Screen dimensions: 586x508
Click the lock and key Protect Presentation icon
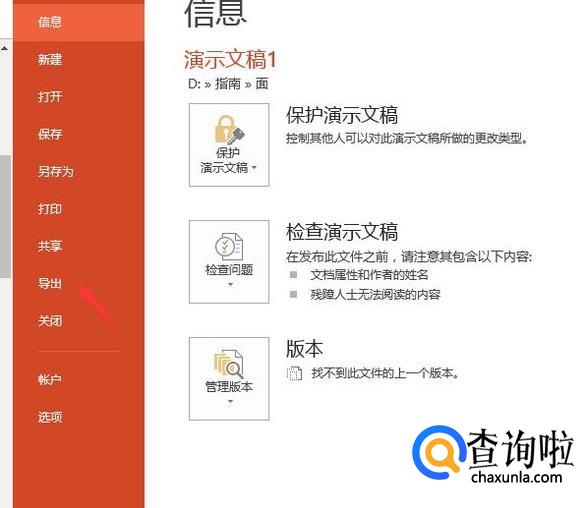(229, 130)
